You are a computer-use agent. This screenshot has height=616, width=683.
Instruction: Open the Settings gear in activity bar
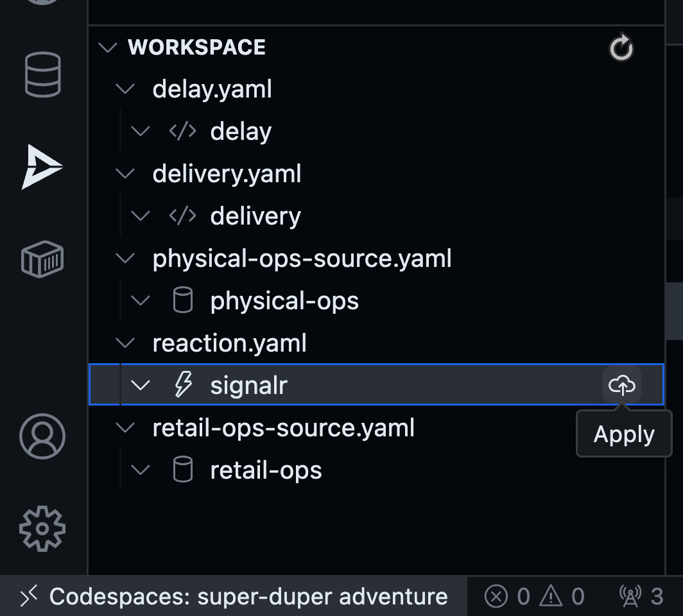(x=41, y=529)
